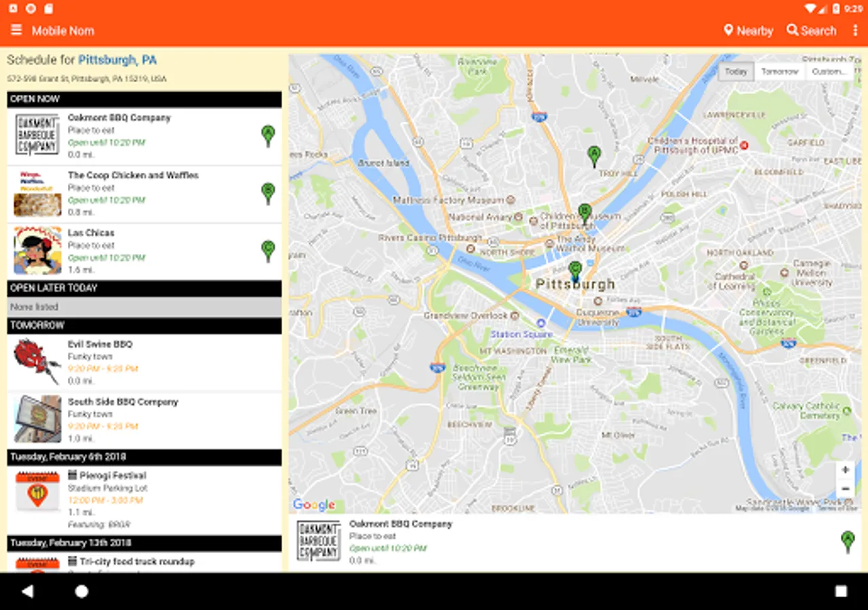
Task: Tap the Terms of Use link on the map
Action: coord(837,508)
